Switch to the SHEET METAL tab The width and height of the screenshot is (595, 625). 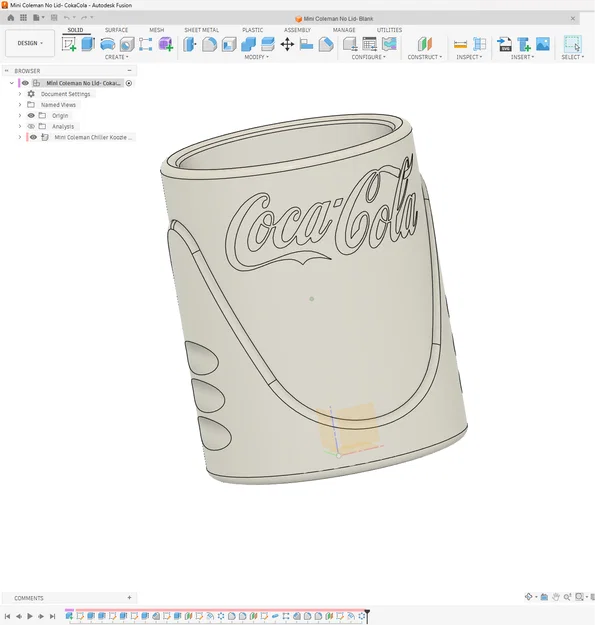(202, 30)
